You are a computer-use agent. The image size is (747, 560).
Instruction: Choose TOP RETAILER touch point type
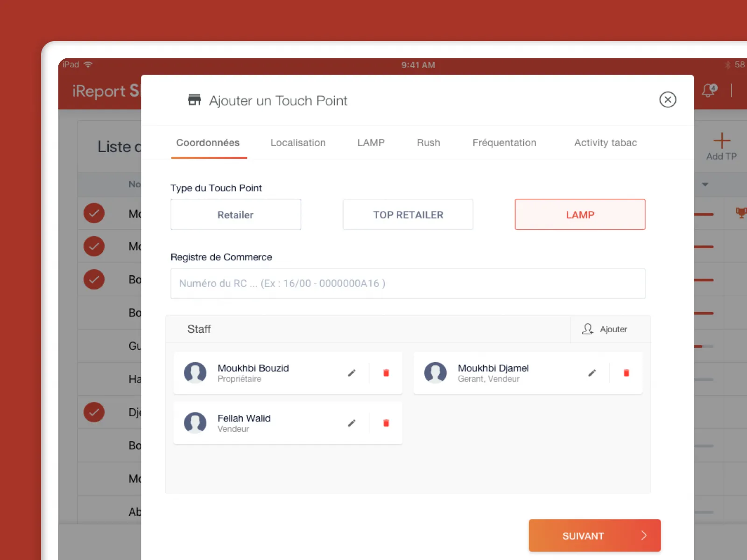408,215
